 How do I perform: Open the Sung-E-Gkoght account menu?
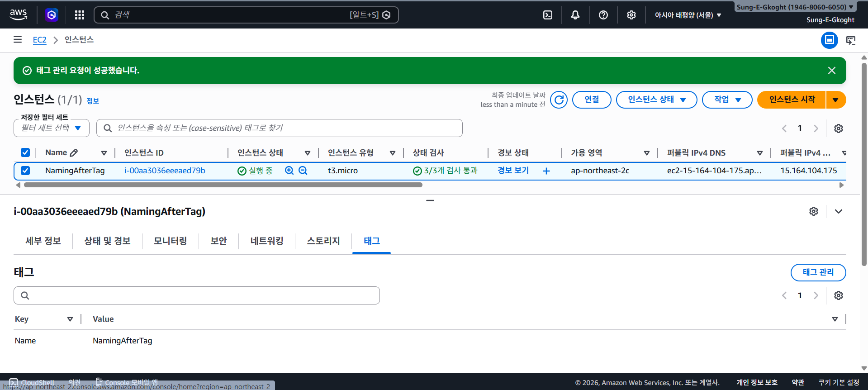795,7
